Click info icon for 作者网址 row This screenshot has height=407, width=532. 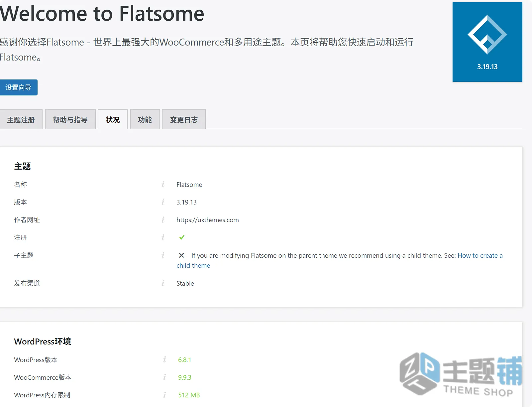coord(163,219)
